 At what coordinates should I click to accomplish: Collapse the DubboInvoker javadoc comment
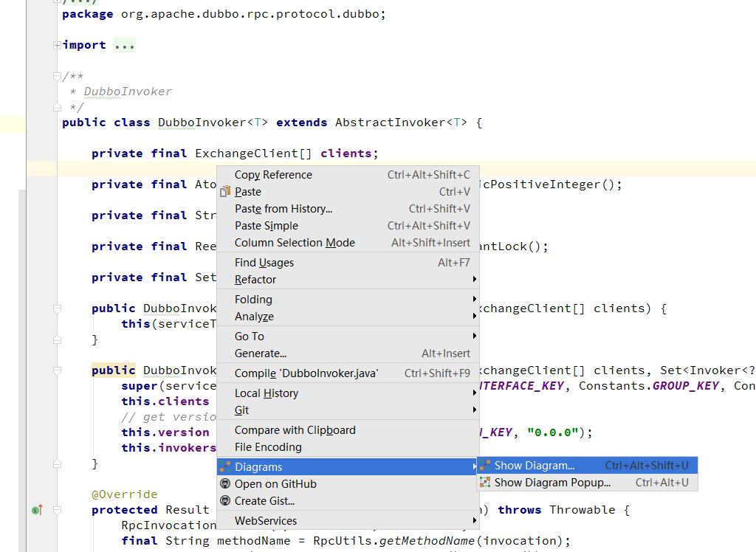[57, 76]
